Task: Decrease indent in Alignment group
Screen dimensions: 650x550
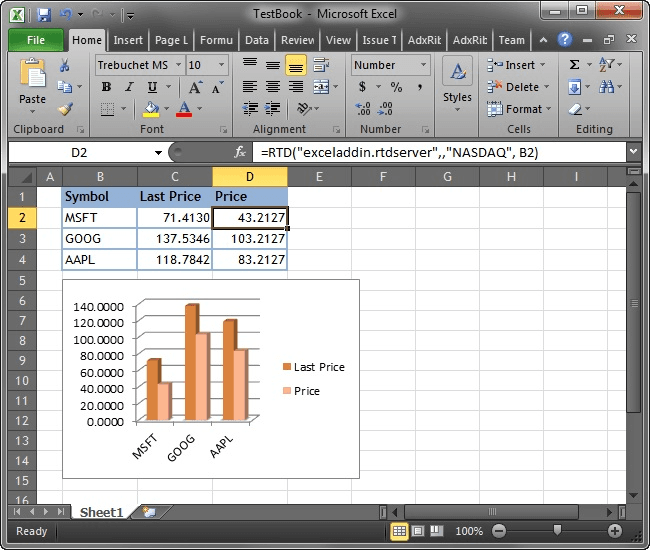Action: (250, 109)
